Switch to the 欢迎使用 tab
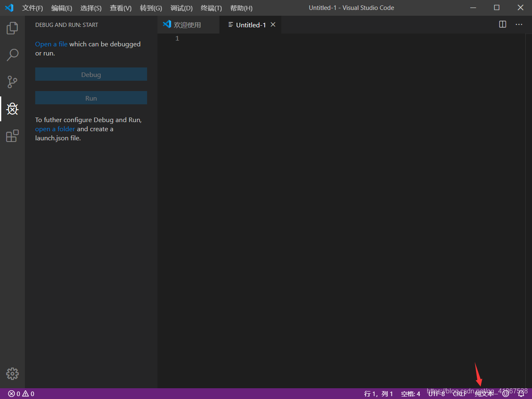 pos(188,25)
